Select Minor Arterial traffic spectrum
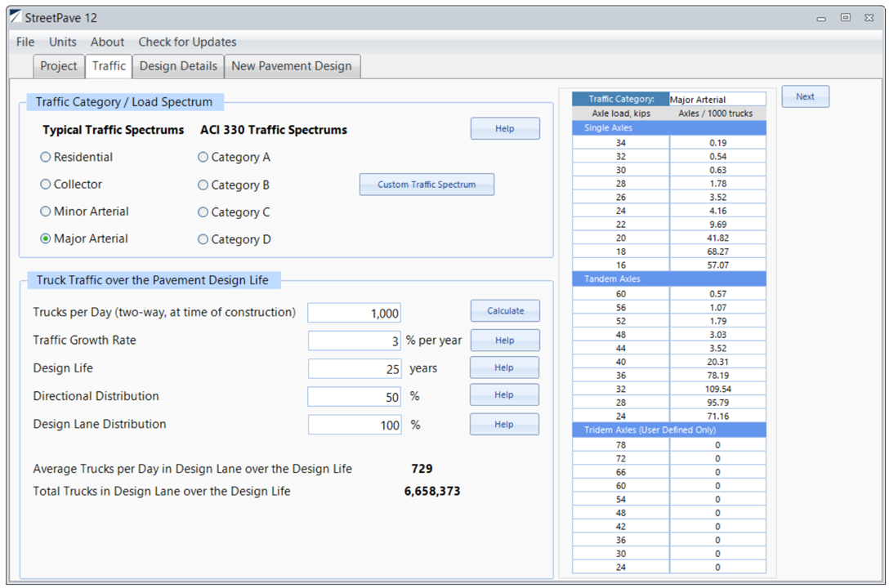The image size is (889, 588). [x=46, y=212]
